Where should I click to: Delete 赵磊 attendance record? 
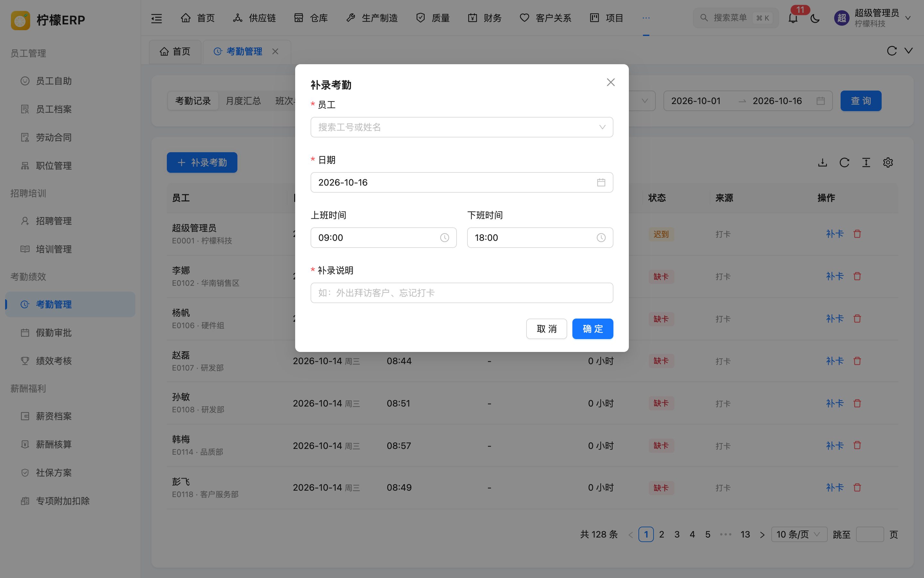pos(857,361)
